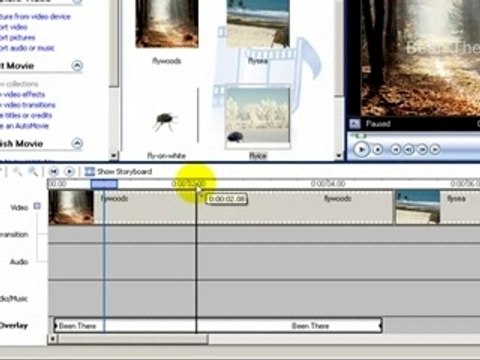480x360 pixels.
Task: Select the flysea clip on Video track
Action: [437, 207]
